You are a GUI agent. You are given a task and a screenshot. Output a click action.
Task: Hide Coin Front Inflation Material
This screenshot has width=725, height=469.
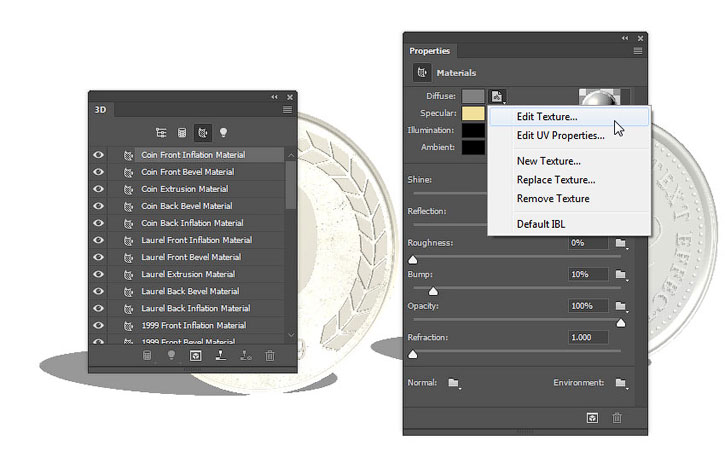[99, 155]
